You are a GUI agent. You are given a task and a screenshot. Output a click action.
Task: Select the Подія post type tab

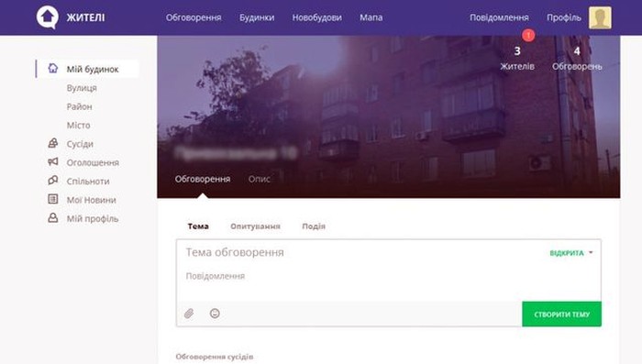(x=314, y=226)
